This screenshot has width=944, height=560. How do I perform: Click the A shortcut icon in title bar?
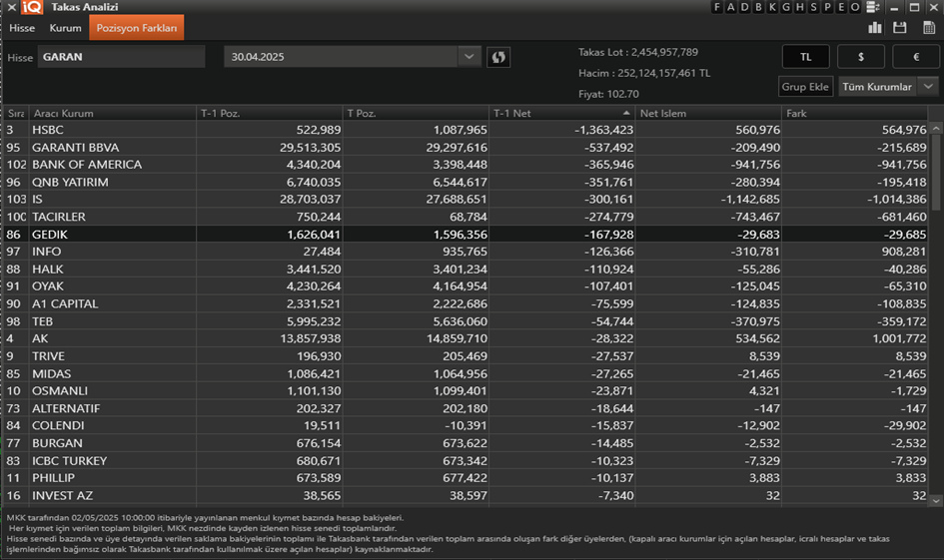coord(730,7)
